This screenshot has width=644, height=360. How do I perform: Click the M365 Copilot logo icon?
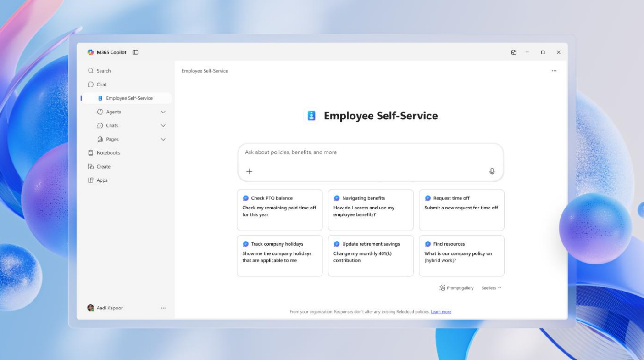click(91, 52)
